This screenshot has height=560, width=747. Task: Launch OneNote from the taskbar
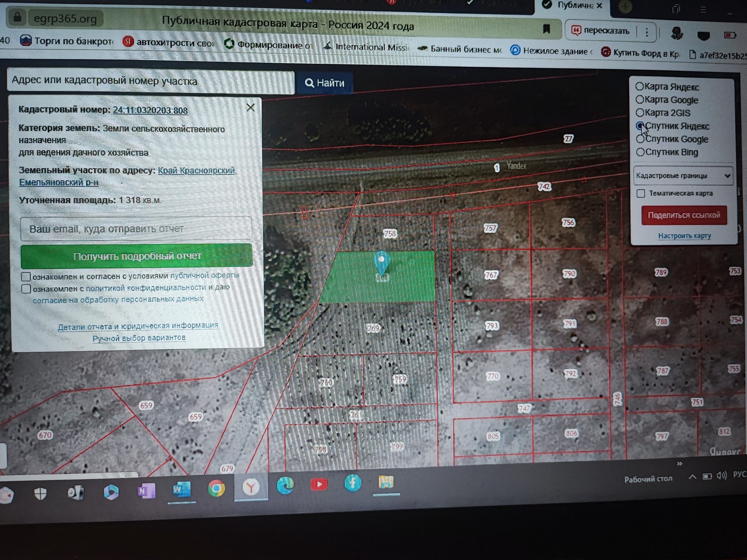click(146, 491)
